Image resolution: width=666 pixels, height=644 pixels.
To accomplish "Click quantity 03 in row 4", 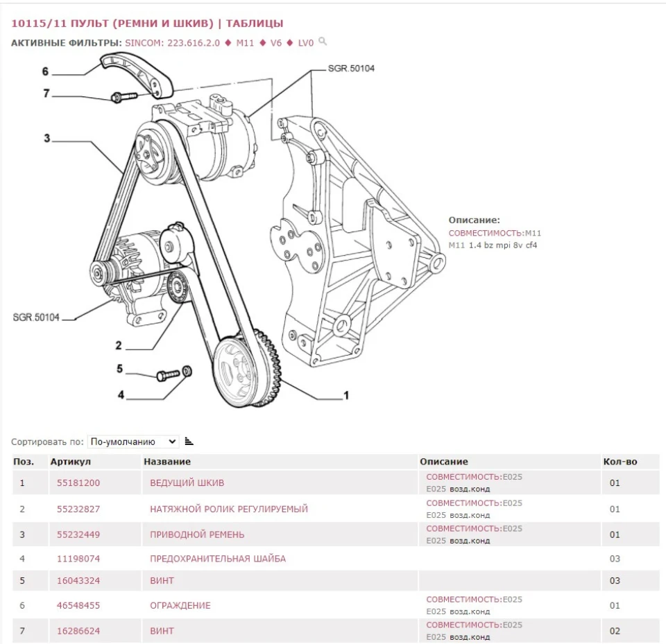I will pyautogui.click(x=615, y=559).
